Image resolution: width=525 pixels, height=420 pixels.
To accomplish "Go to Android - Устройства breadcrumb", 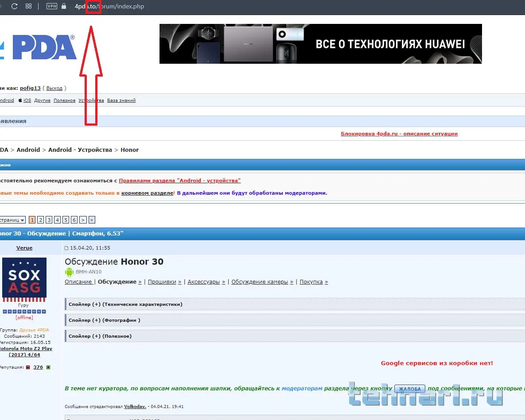I will (80, 150).
